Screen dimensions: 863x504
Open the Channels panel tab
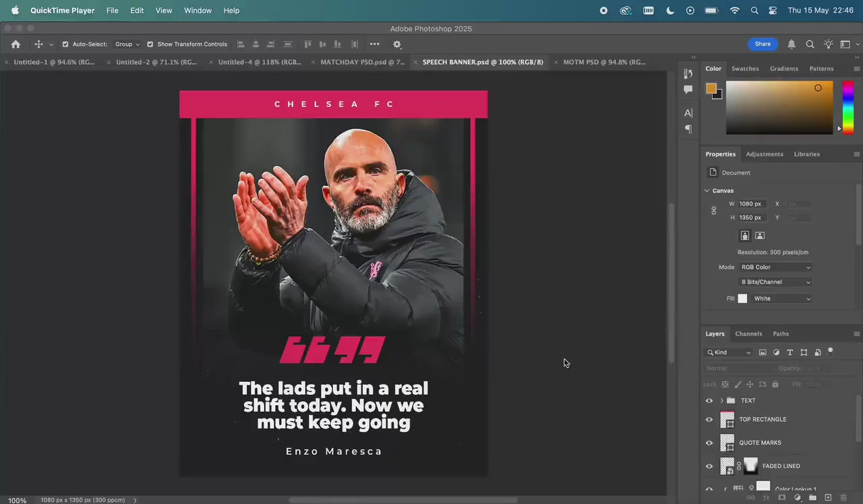(x=748, y=334)
